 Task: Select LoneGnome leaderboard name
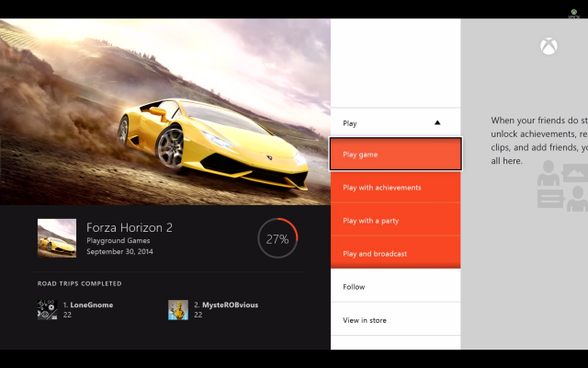point(92,305)
